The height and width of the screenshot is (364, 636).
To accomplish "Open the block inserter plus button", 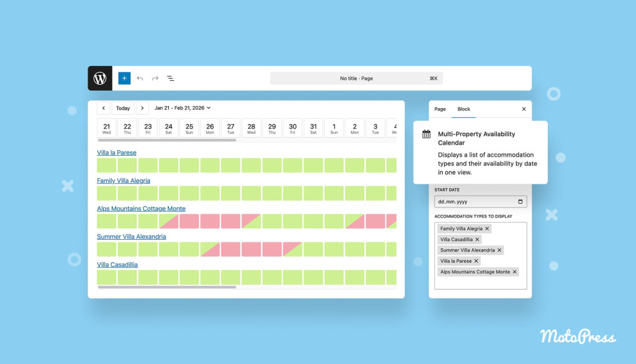I will (x=124, y=78).
